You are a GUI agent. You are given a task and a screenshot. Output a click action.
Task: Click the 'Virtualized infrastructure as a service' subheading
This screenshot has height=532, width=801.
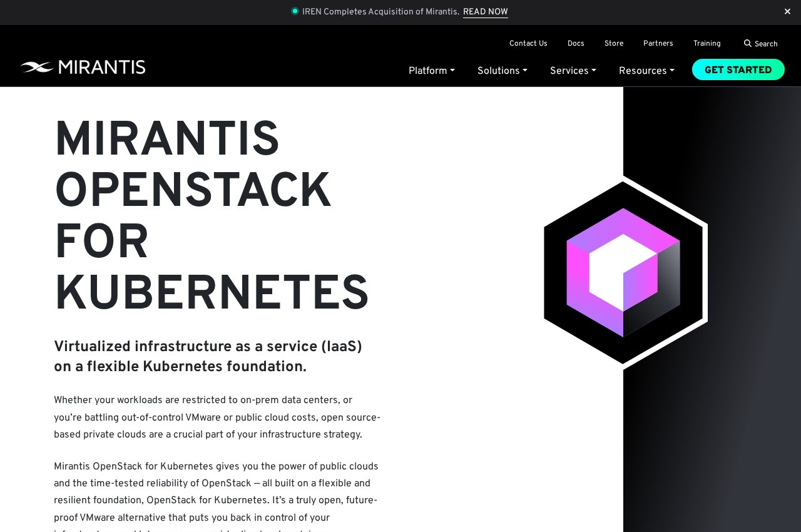[x=208, y=357]
